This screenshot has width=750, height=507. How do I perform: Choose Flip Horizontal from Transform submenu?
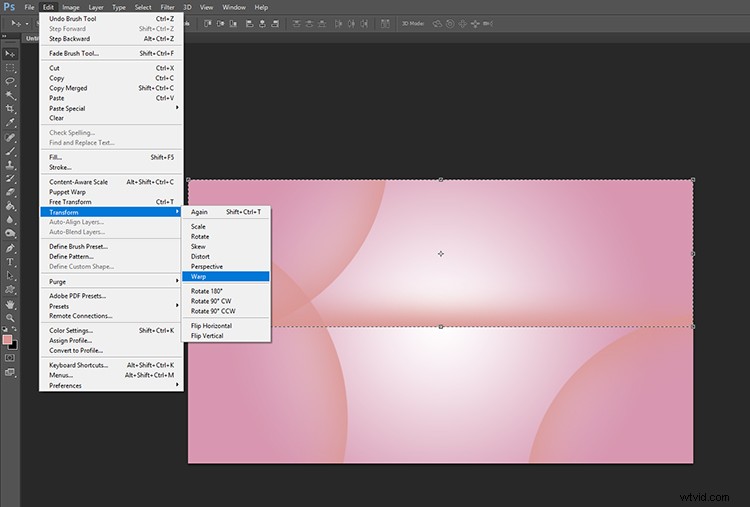[226, 326]
